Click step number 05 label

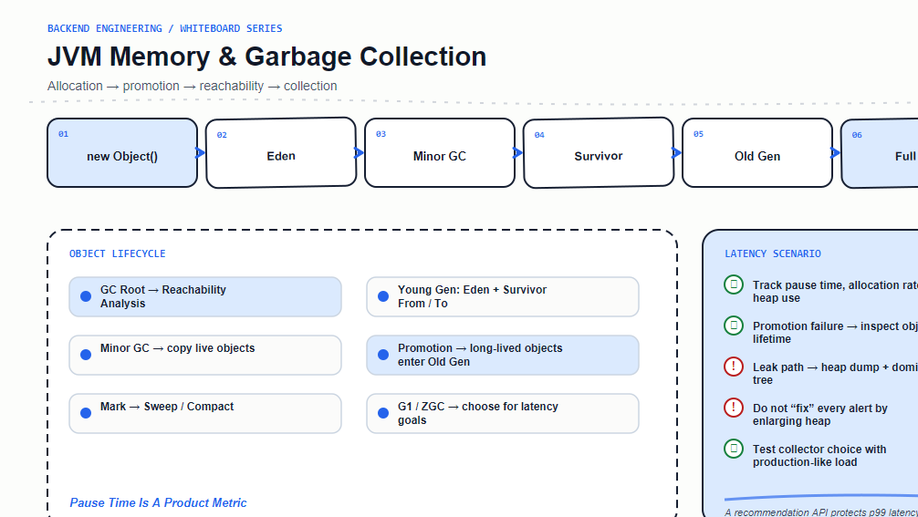[x=698, y=134]
